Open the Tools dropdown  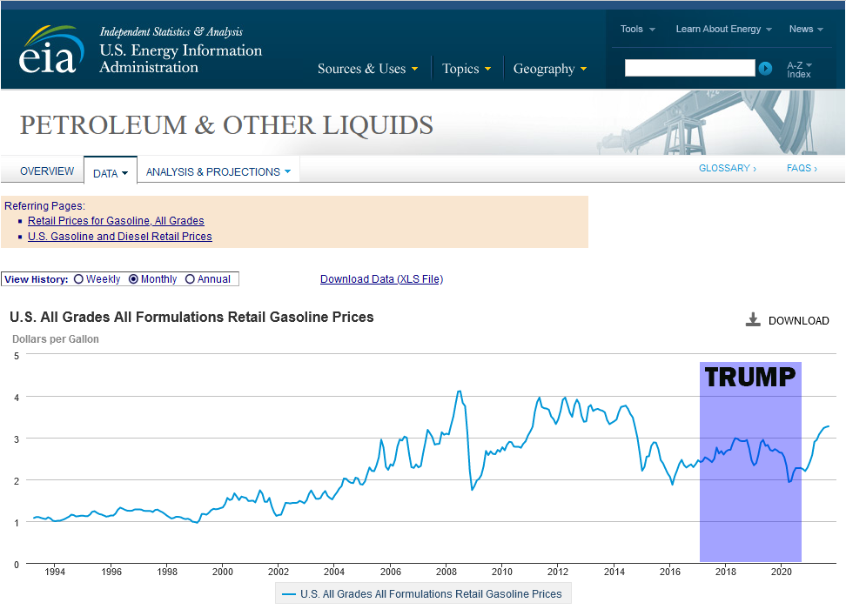click(637, 29)
